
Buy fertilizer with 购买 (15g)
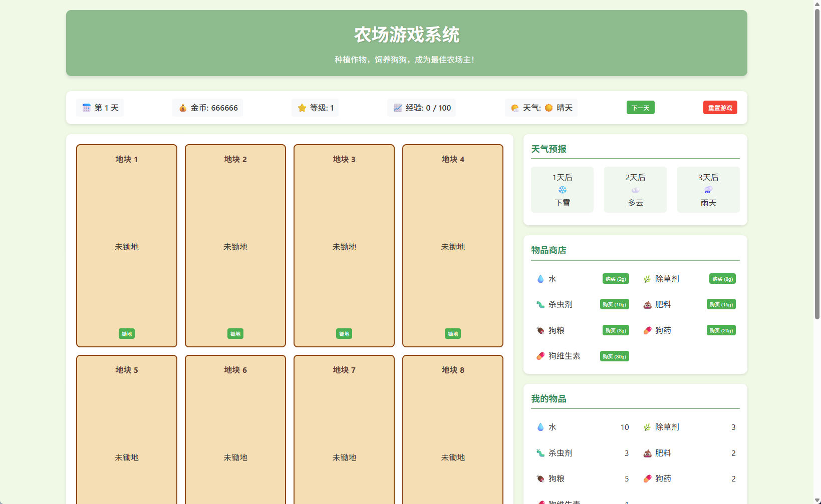[721, 304]
